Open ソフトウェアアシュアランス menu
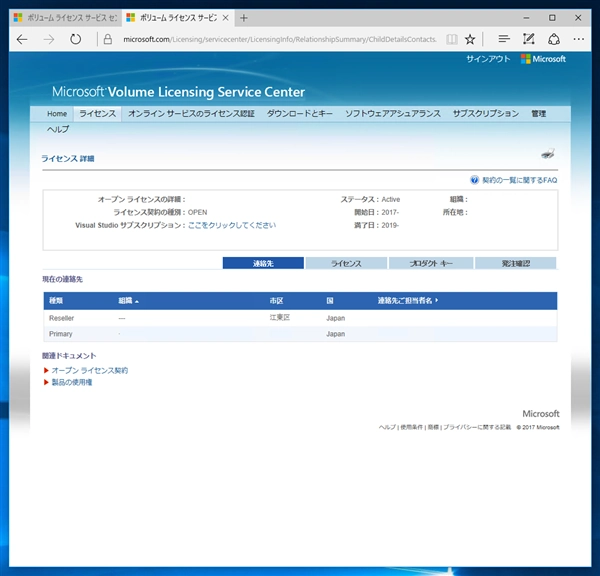This screenshot has height=576, width=600. coord(393,114)
